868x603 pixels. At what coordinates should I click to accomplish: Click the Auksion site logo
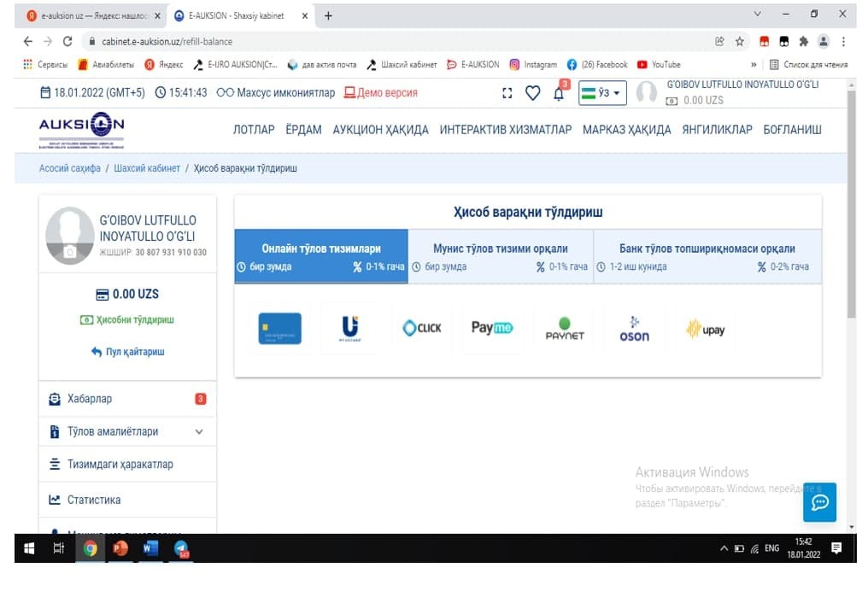click(81, 130)
